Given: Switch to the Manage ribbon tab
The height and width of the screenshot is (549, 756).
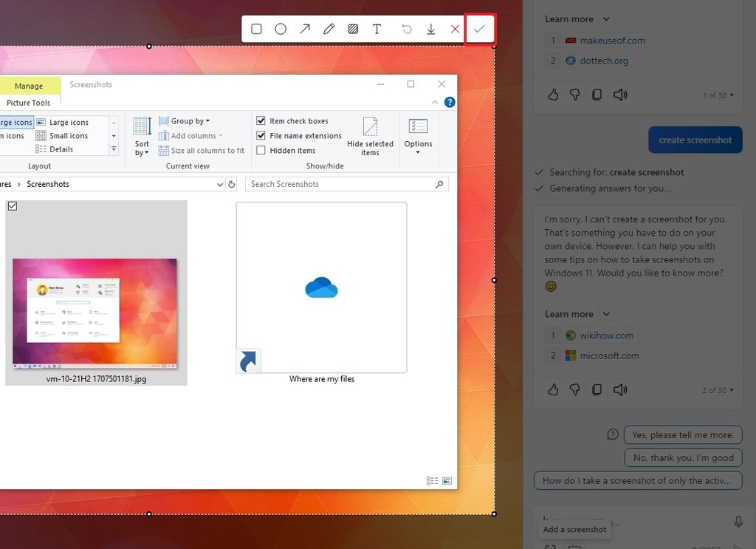Looking at the screenshot, I should point(30,85).
